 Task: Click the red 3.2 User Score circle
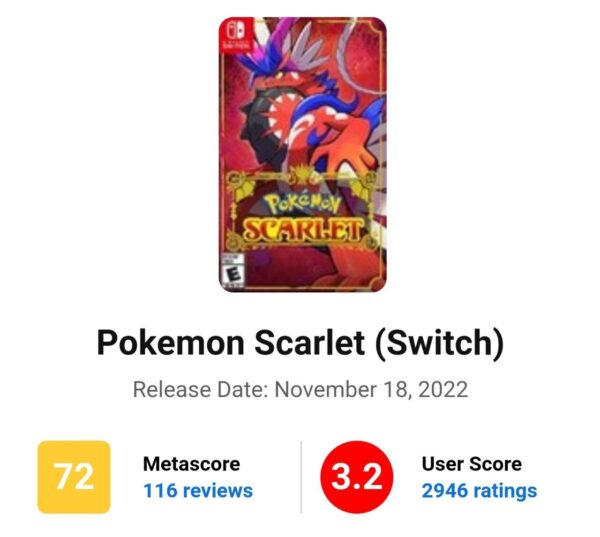pos(355,477)
